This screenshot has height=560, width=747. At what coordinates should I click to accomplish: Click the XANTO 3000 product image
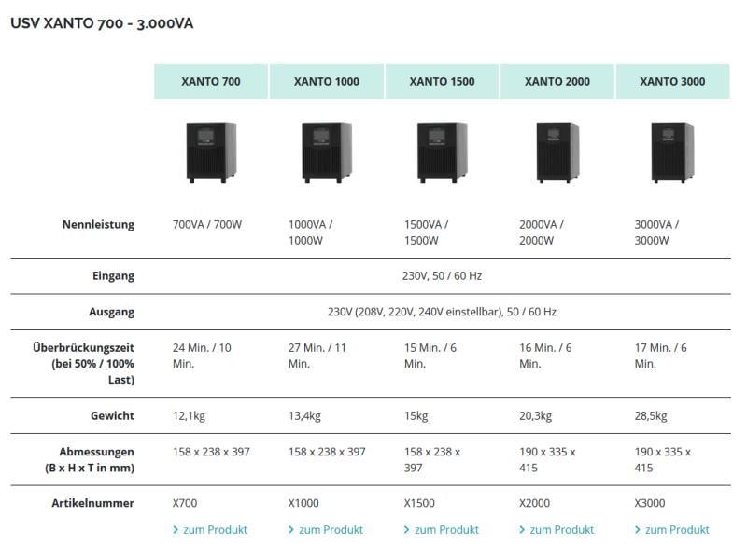click(672, 152)
